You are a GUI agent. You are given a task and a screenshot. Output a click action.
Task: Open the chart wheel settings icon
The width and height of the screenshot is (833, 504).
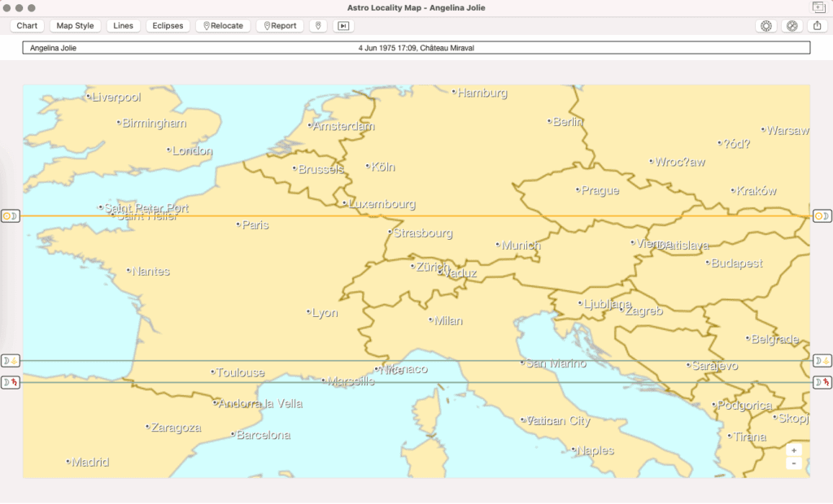pos(765,26)
